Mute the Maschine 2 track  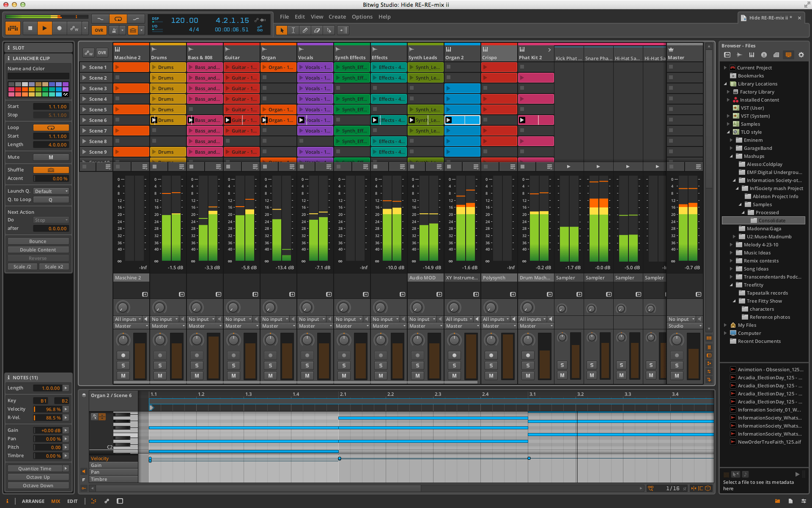click(x=123, y=375)
